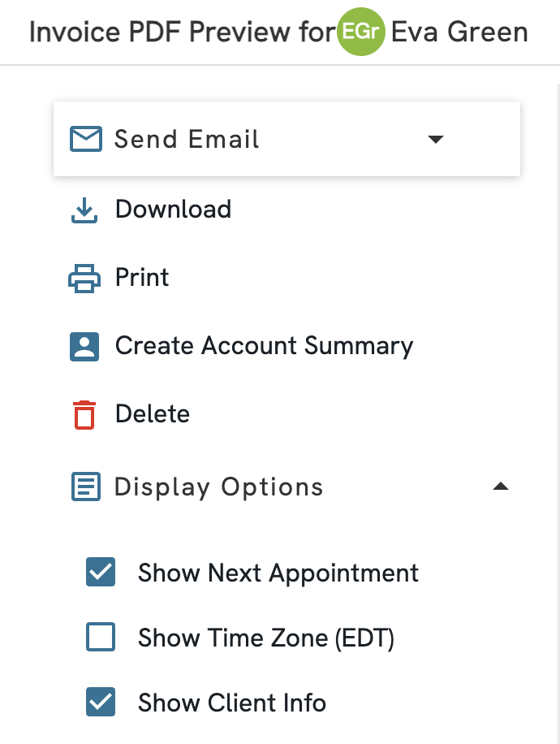Screen dimensions: 560x744
Task: Select the Download menu item
Action: click(x=173, y=210)
